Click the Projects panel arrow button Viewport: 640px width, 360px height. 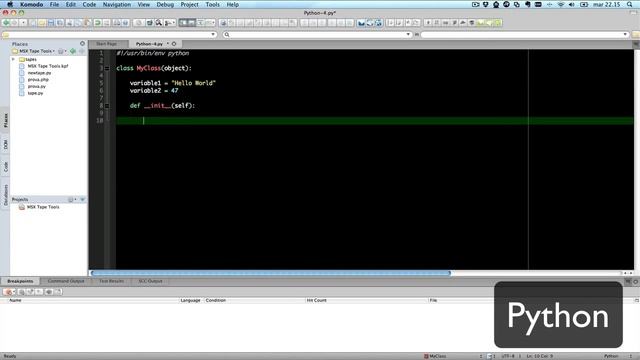click(82, 200)
